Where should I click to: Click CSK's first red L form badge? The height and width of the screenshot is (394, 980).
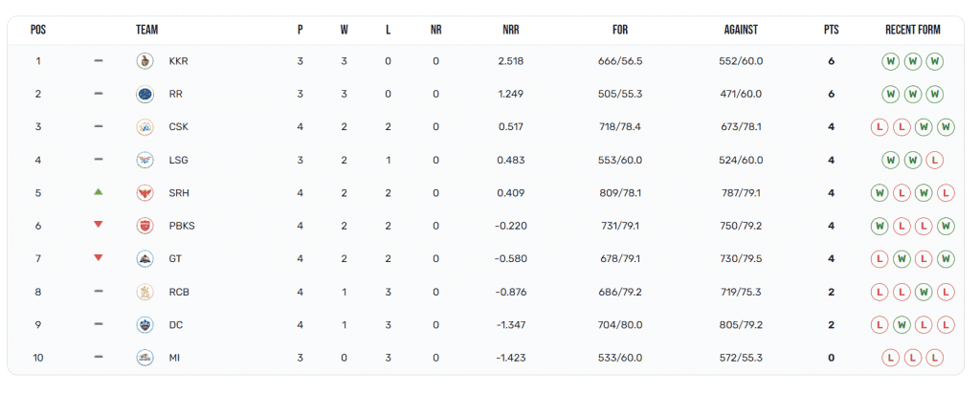[x=880, y=127]
